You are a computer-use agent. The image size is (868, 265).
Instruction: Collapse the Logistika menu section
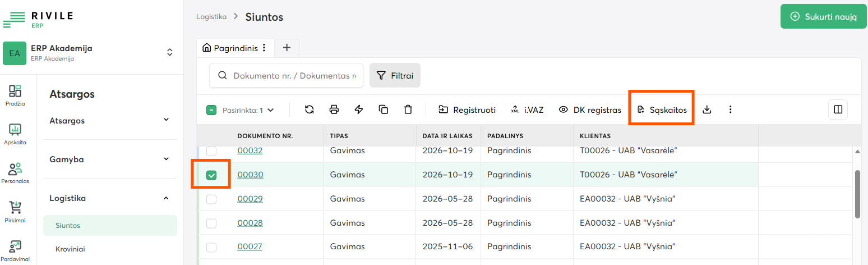pyautogui.click(x=110, y=198)
